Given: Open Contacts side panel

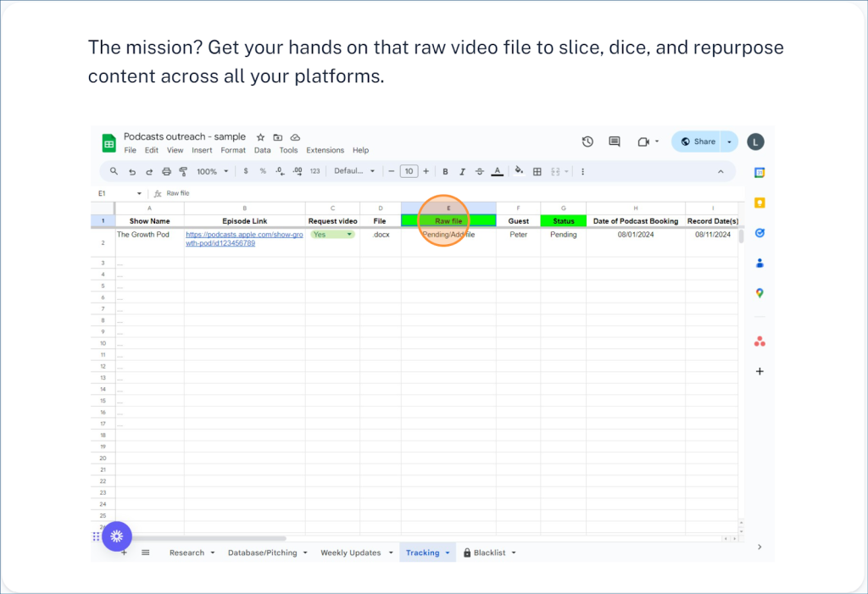Looking at the screenshot, I should point(759,263).
